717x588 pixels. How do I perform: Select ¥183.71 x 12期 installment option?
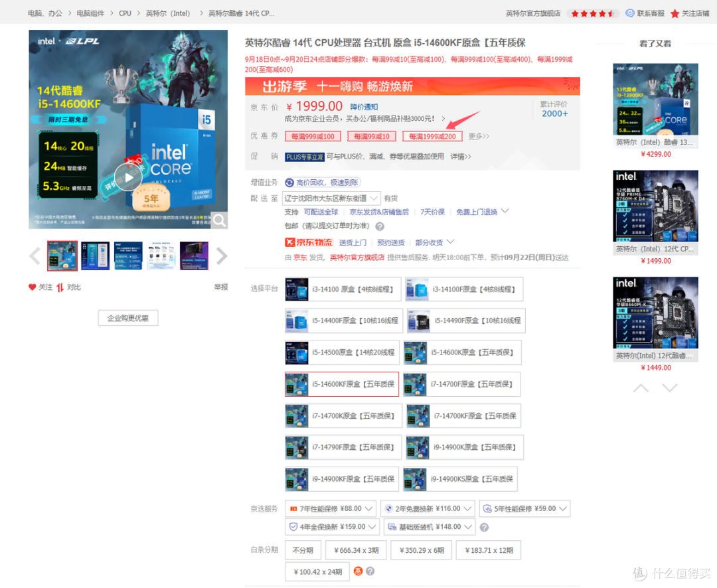(489, 550)
